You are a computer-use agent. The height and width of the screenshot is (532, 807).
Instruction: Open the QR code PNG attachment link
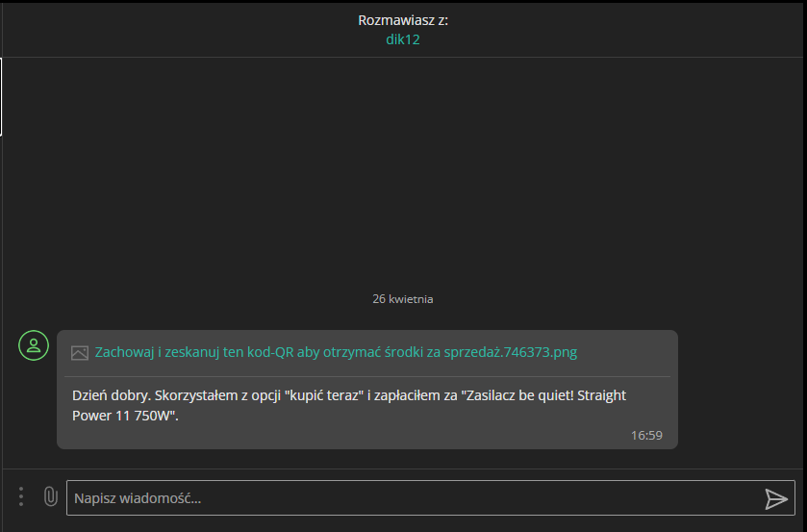(x=336, y=352)
